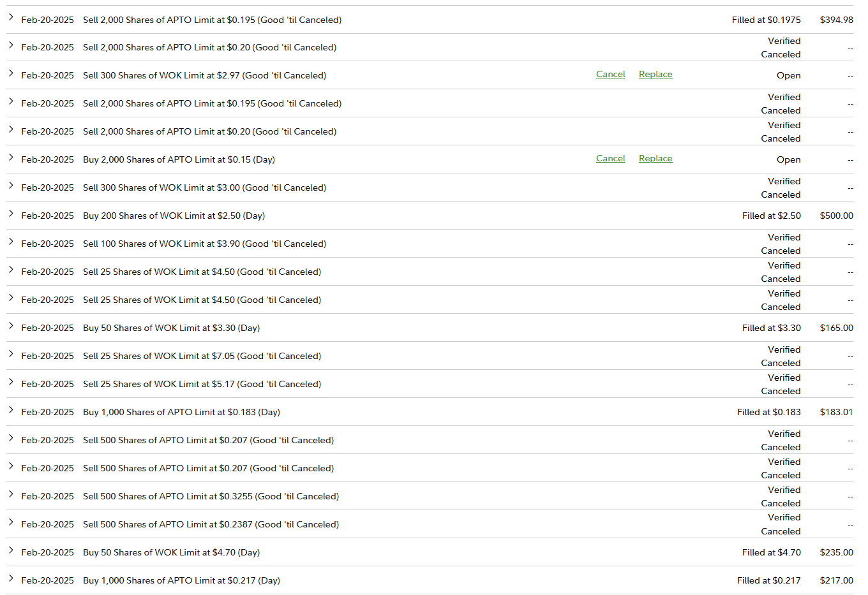Expand the Buy 50 WOK at $4.70 order

pos(11,550)
